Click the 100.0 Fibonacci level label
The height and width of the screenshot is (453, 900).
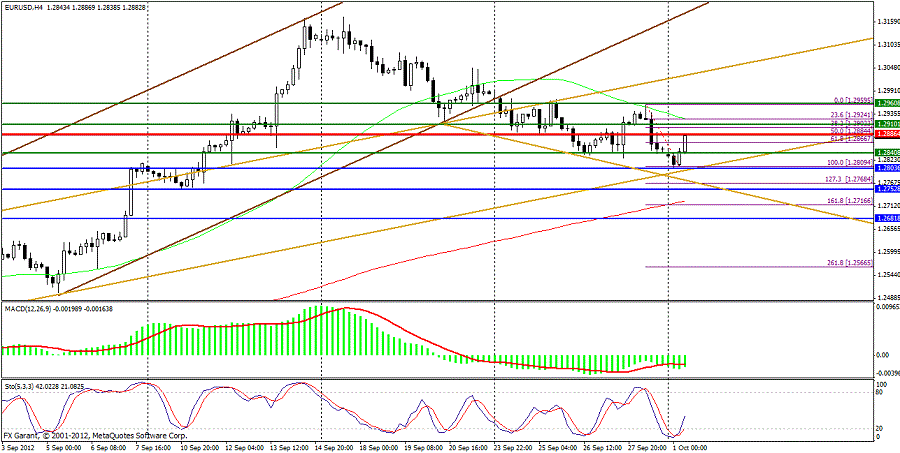coord(850,162)
